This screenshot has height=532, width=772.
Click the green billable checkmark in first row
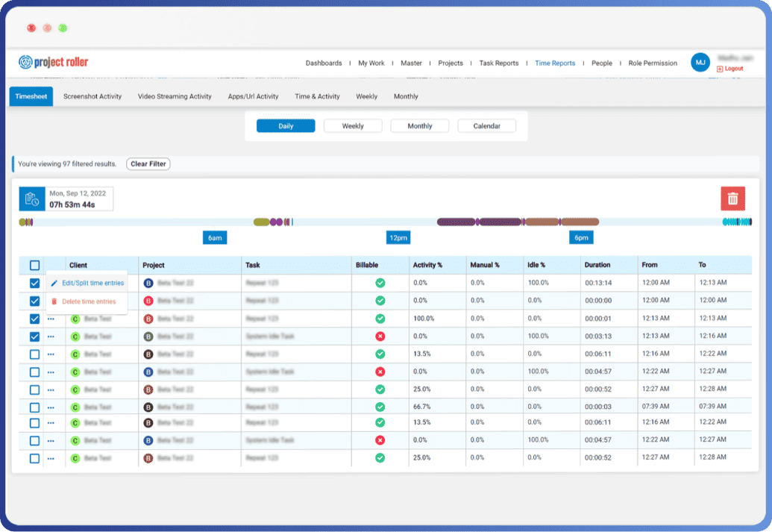click(380, 283)
